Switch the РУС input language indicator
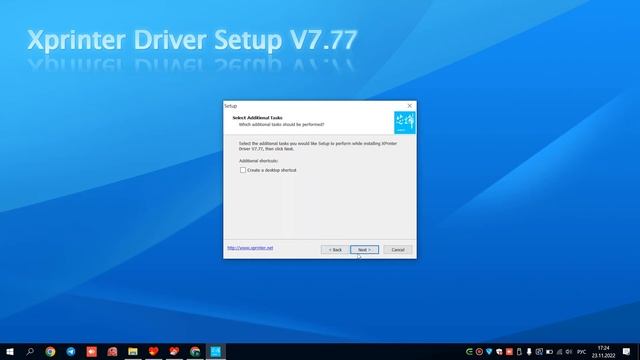This screenshot has width=640, height=360. 582,351
